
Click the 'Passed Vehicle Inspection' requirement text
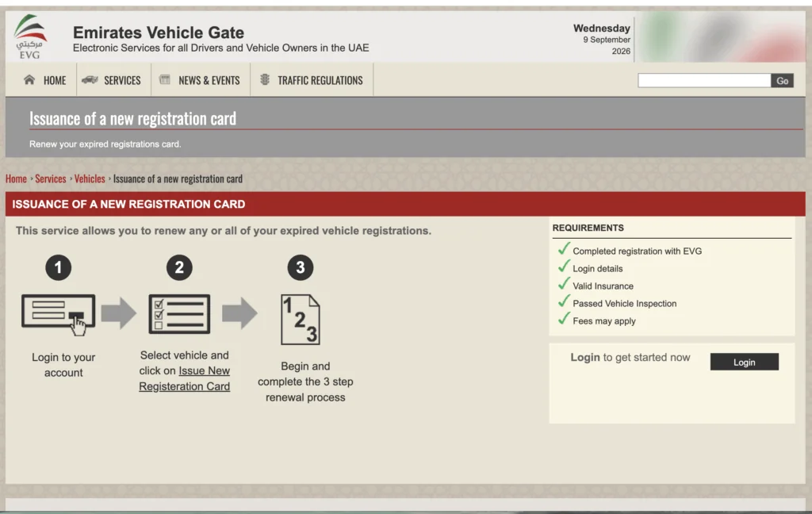(x=625, y=304)
